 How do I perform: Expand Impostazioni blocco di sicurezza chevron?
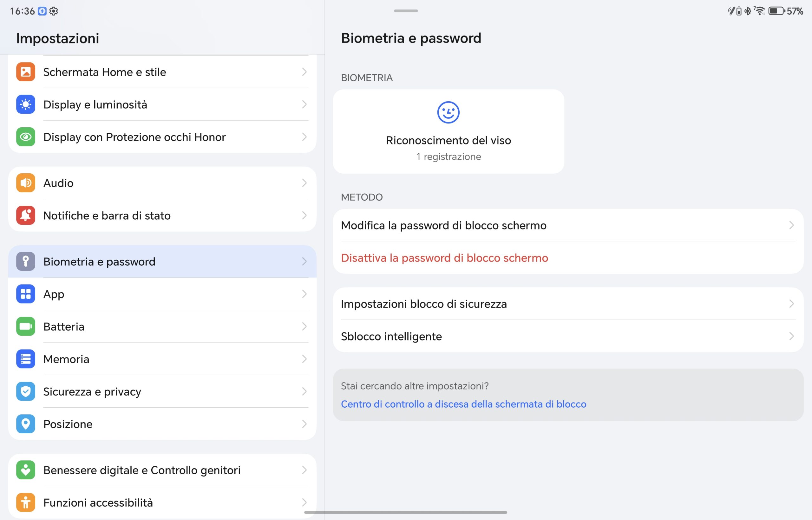(x=791, y=304)
